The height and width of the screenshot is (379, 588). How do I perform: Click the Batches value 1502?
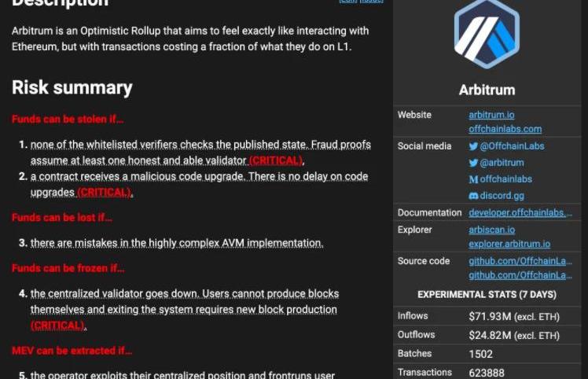pyautogui.click(x=480, y=355)
